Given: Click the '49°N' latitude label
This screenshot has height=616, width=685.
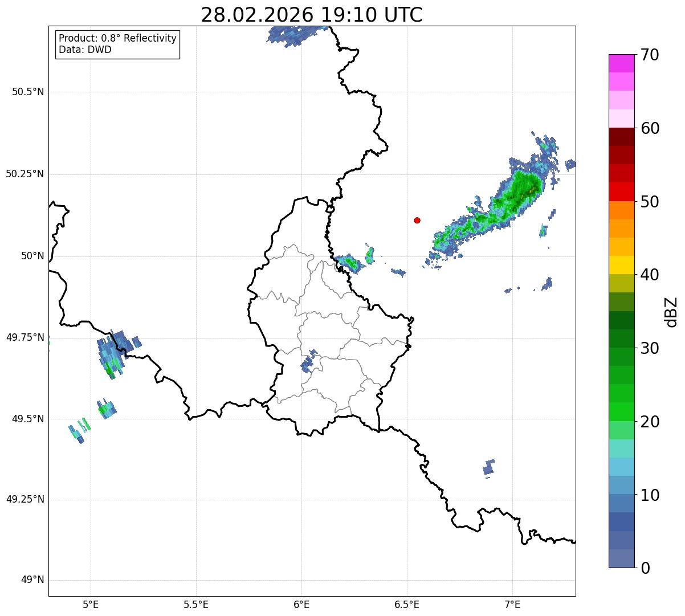Looking at the screenshot, I should point(32,580).
